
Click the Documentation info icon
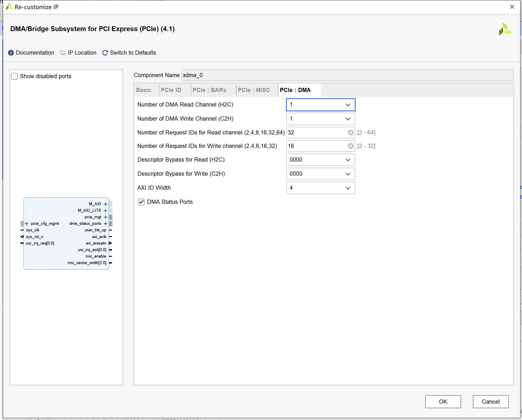[11, 53]
